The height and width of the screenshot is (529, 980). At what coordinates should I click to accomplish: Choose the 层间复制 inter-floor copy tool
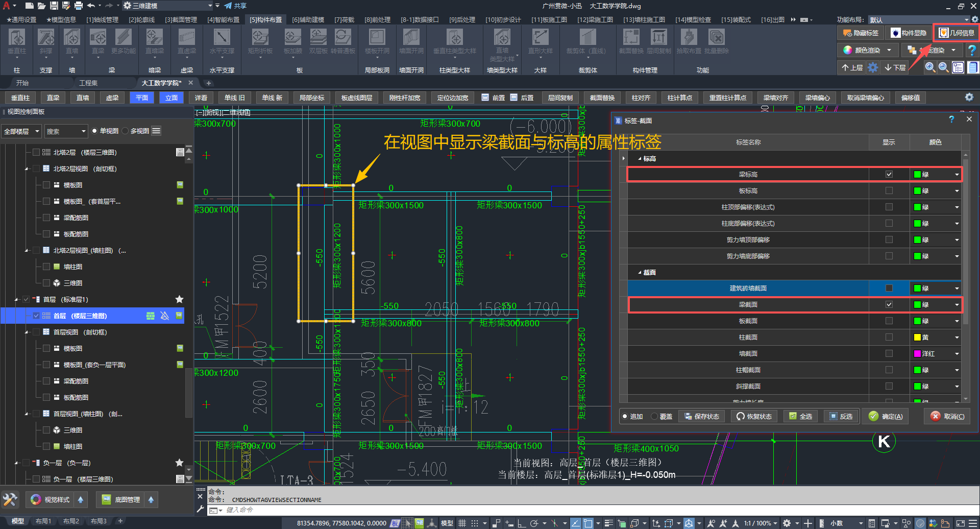click(659, 41)
